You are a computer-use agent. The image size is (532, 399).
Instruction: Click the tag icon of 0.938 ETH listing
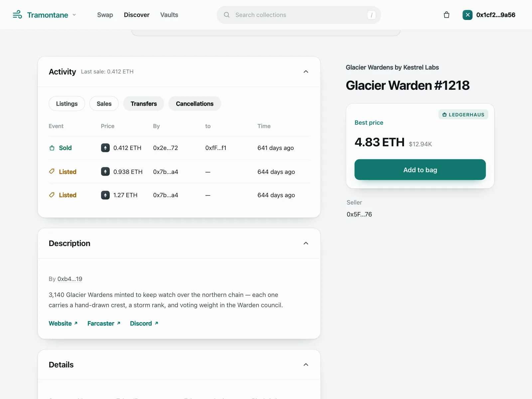[x=52, y=172]
